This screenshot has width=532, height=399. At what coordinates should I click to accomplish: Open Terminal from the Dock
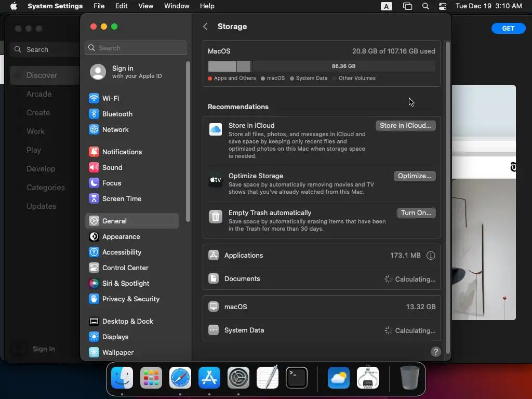point(297,378)
